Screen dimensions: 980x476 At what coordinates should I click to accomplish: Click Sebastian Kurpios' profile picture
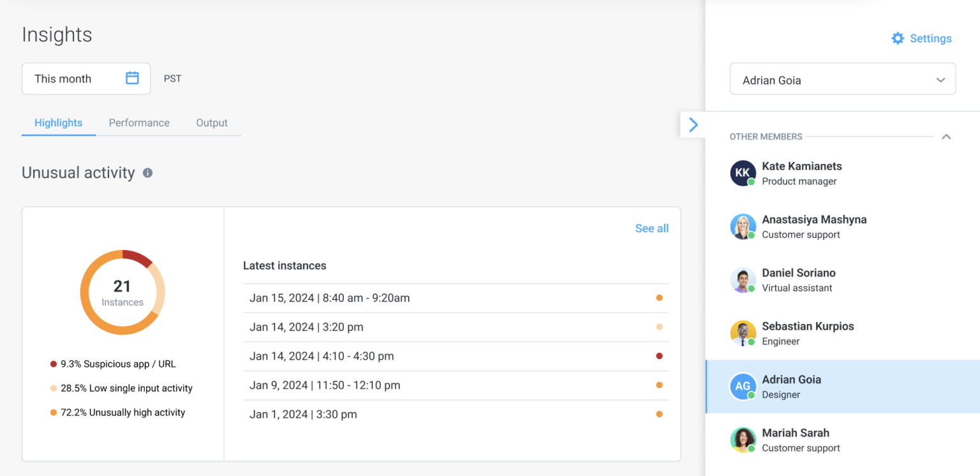point(743,333)
